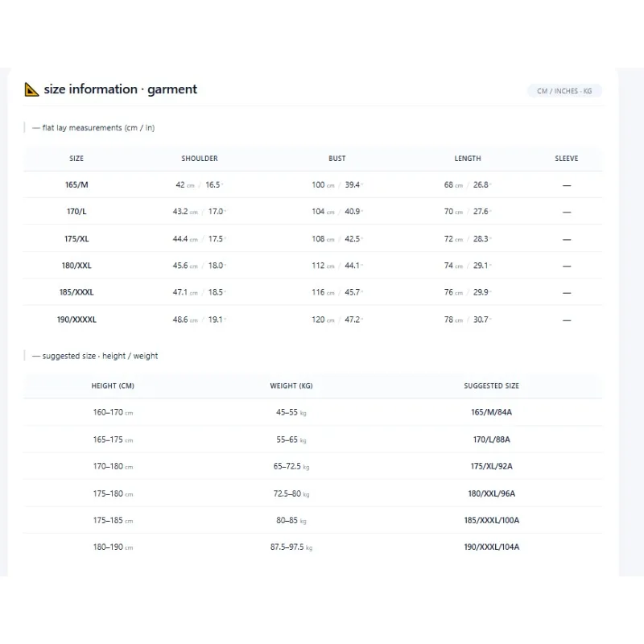Viewport: 644px width, 644px height.
Task: Select the 180/XXL/96A suggested size
Action: coord(492,493)
